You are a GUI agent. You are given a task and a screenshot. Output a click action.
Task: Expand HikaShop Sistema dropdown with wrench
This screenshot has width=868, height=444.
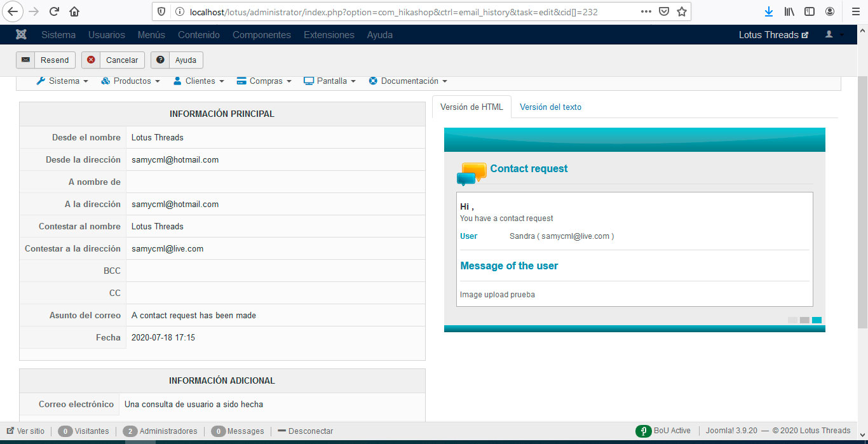[x=62, y=81]
